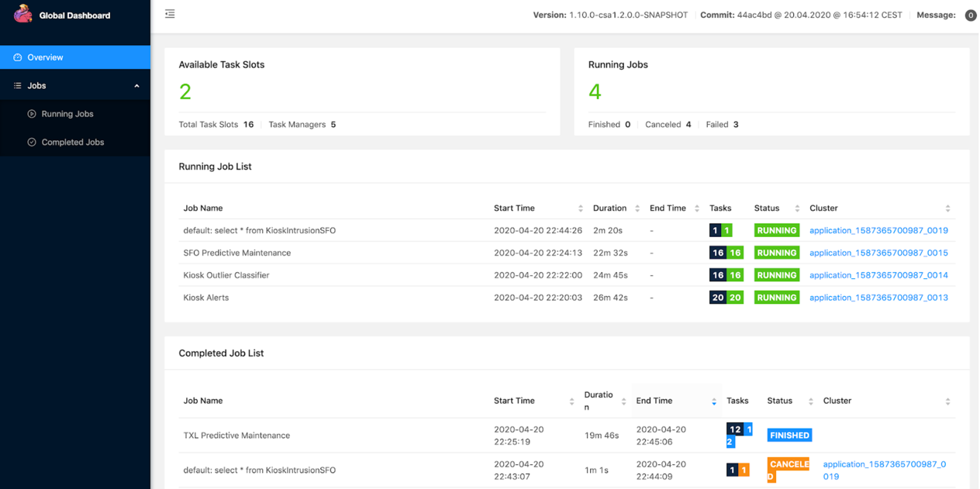Click the Cluster column sort icon
Viewport: 980px width, 489px height.
pos(947,208)
